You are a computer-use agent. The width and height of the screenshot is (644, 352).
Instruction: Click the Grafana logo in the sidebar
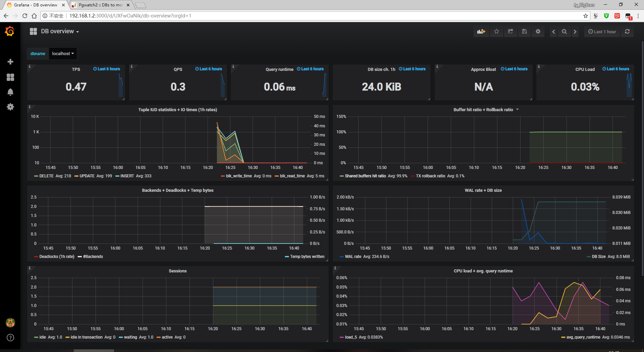(x=10, y=31)
